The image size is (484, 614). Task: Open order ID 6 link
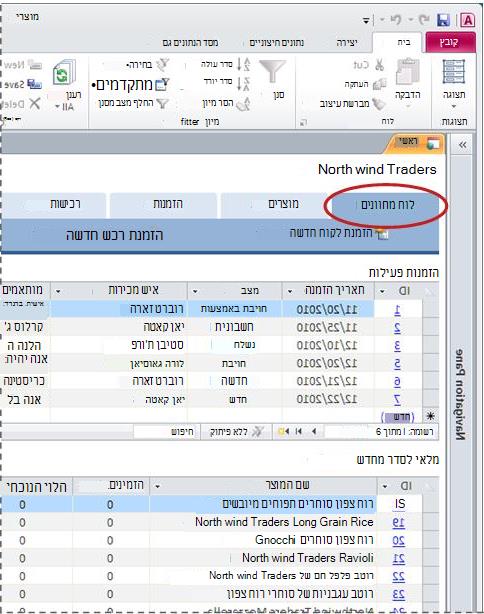[397, 381]
